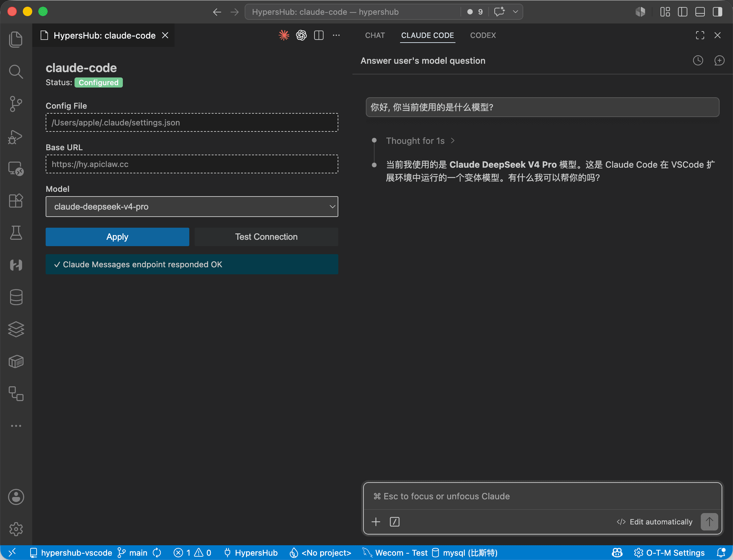Image resolution: width=733 pixels, height=560 pixels.
Task: Focus the Claude message input box
Action: click(x=543, y=496)
